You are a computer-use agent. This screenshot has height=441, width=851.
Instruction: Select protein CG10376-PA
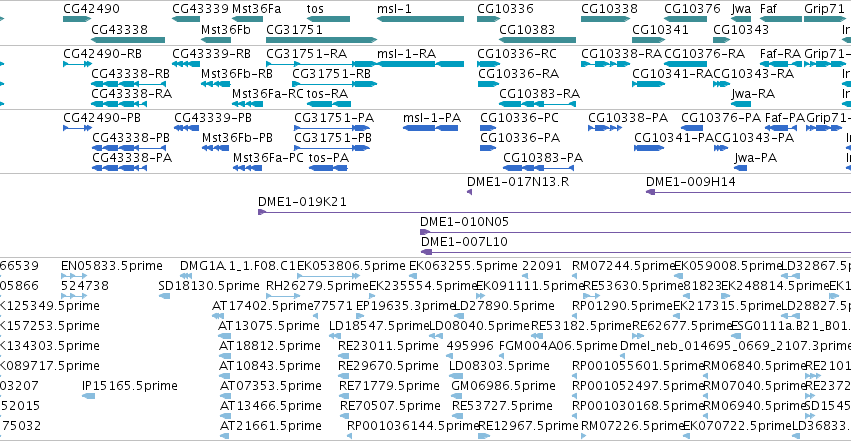tap(721, 118)
